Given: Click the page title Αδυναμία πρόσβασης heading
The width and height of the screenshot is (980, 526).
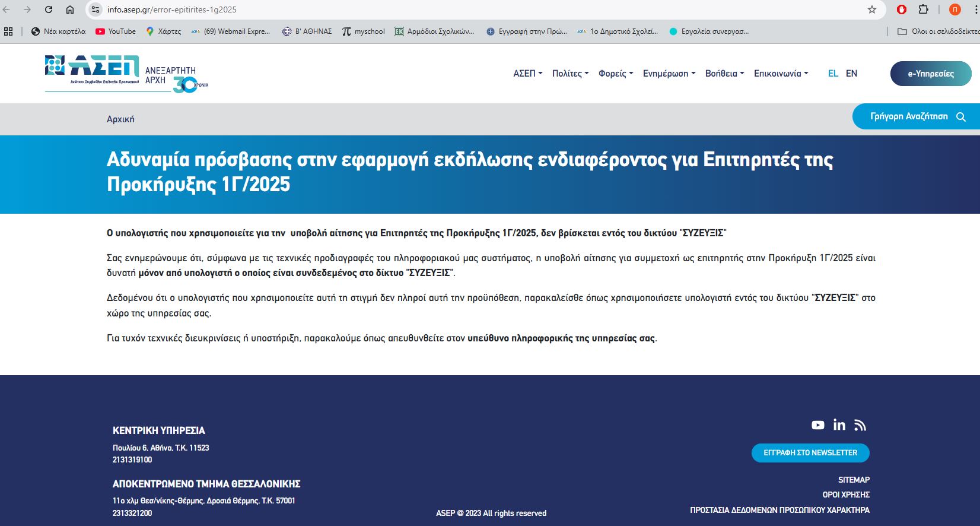Looking at the screenshot, I should click(x=470, y=172).
